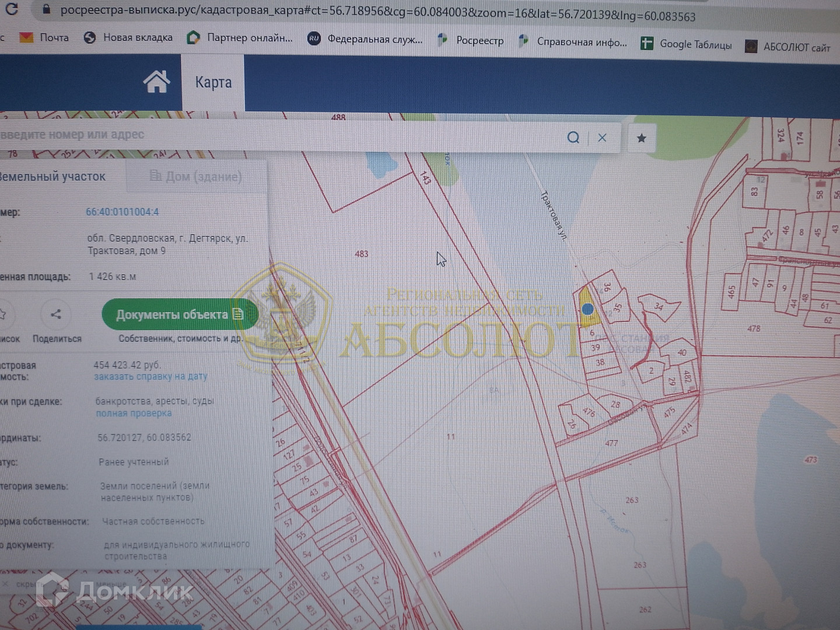The height and width of the screenshot is (630, 840).
Task: Open the Росреестр bookmark
Action: [471, 40]
